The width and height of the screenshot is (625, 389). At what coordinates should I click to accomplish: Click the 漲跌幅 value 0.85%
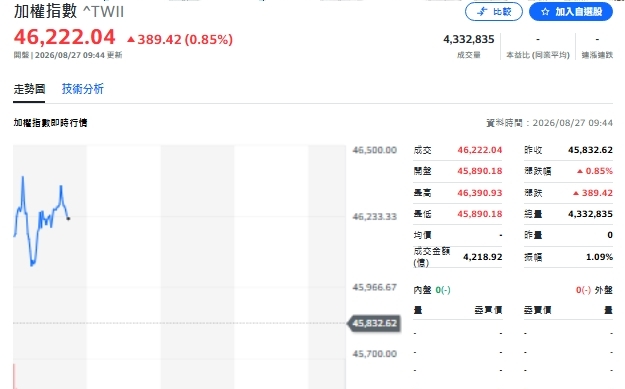(x=595, y=171)
